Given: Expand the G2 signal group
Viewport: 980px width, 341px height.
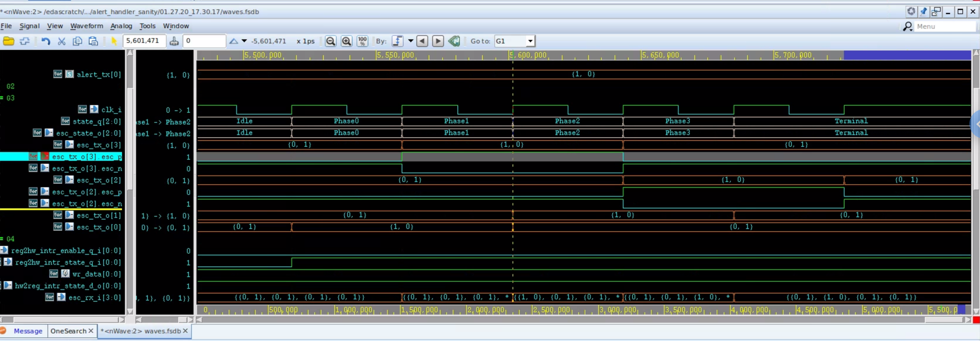Looking at the screenshot, I should click(x=11, y=86).
